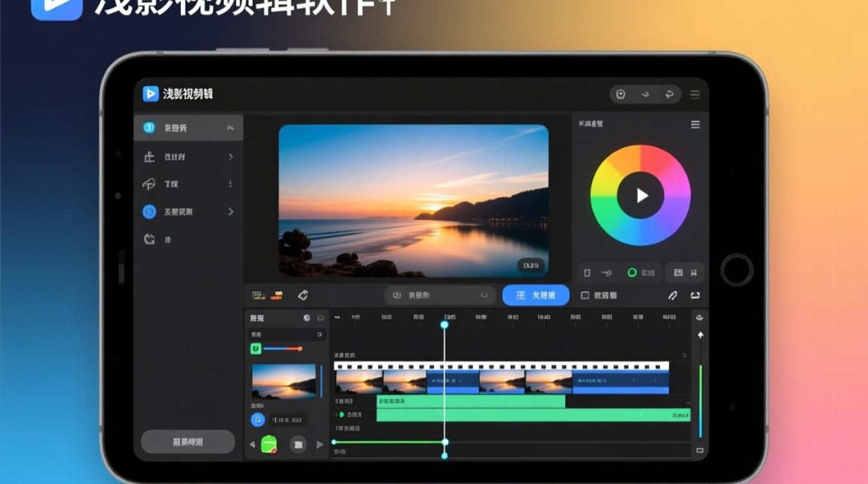
Task: Click the gray pill button at the sidebar bottom
Action: (x=188, y=442)
